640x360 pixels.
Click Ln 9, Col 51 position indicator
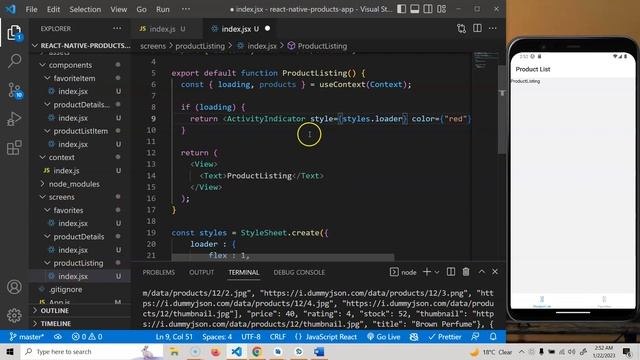[x=174, y=337]
